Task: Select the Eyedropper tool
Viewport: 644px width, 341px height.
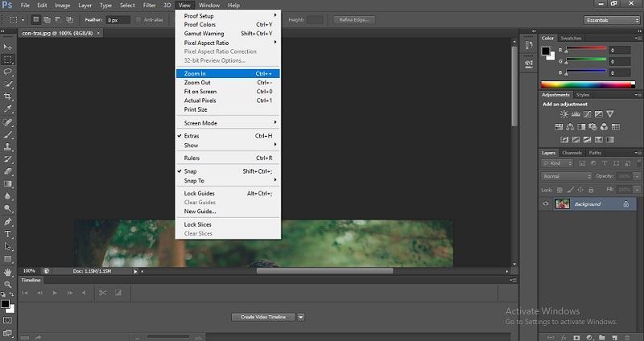Action: 8,109
